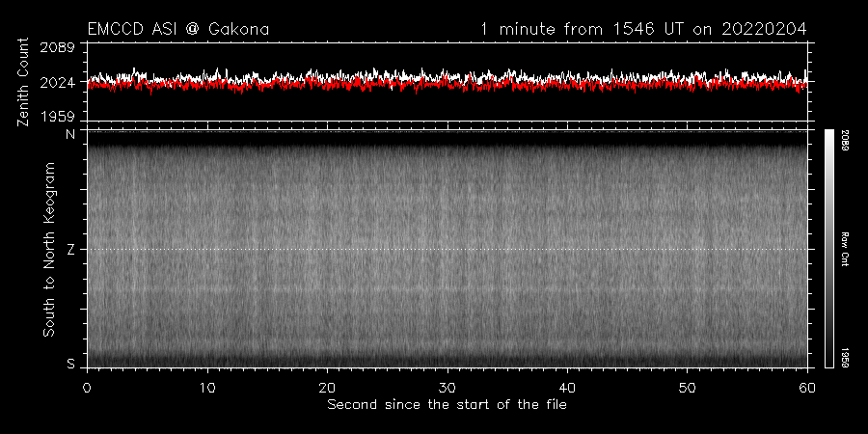Click the 2024 zenith count tick label
Screen dimensions: 868x434
(x=57, y=83)
